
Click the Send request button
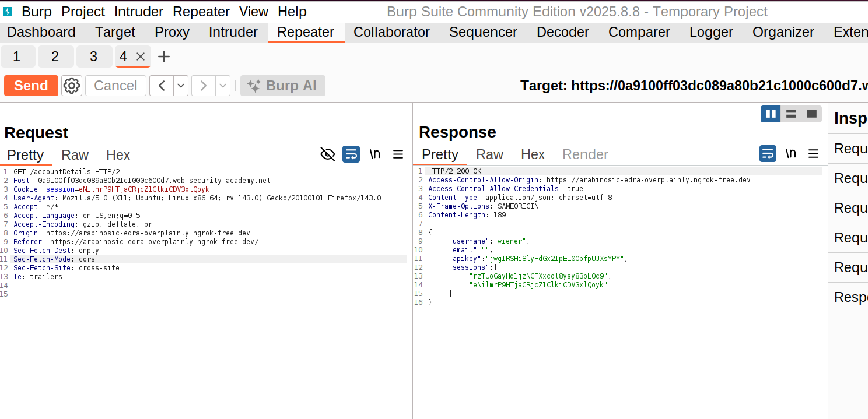click(31, 86)
